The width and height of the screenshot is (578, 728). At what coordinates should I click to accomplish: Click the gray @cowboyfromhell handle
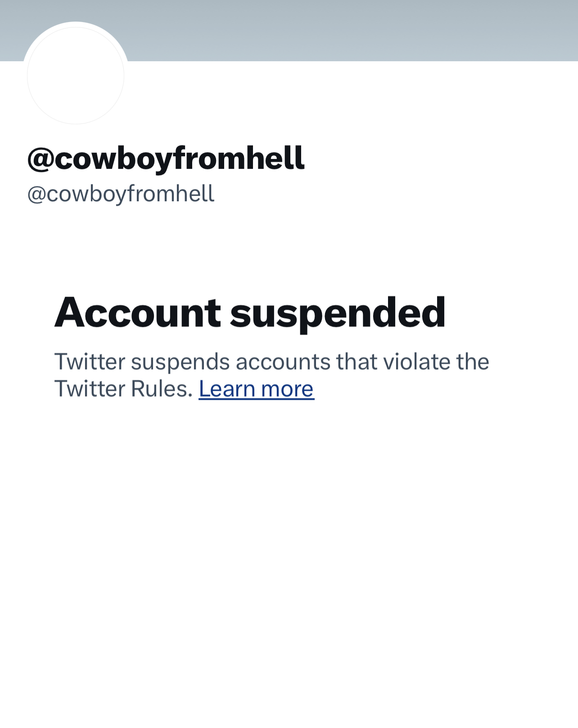[x=121, y=194]
